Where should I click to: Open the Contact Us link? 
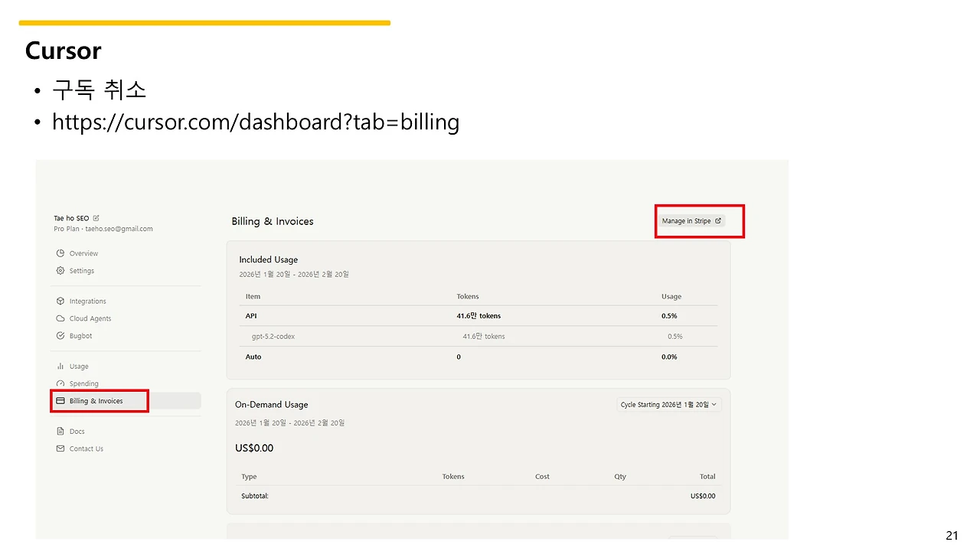86,448
